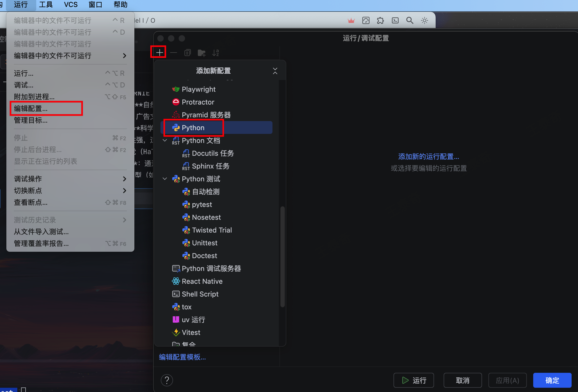Open the terminal from the top toolbar
This screenshot has width=578, height=392.
[x=395, y=20]
